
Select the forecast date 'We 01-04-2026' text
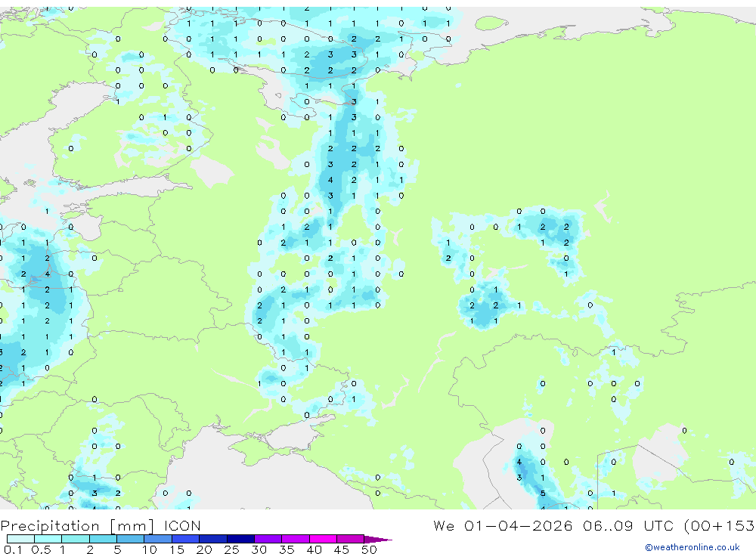tap(503, 526)
